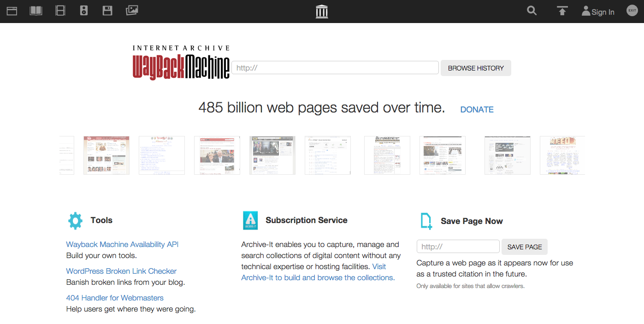Open the Images icon in top bar
The width and height of the screenshot is (644, 324).
tap(132, 10)
